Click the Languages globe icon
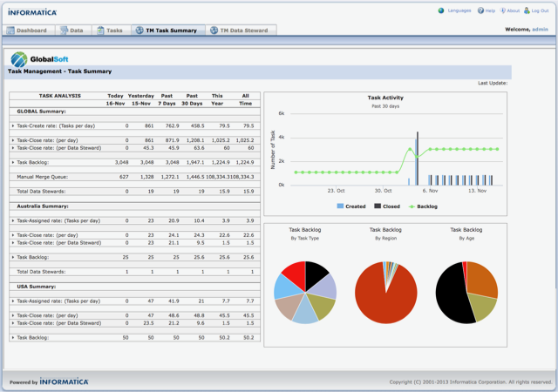The image size is (558, 392). point(441,10)
